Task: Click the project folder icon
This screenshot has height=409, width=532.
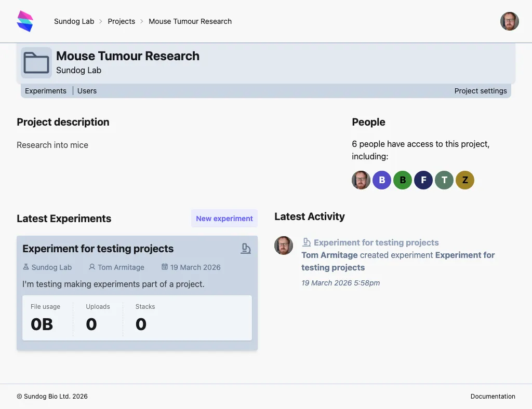Action: click(36, 63)
